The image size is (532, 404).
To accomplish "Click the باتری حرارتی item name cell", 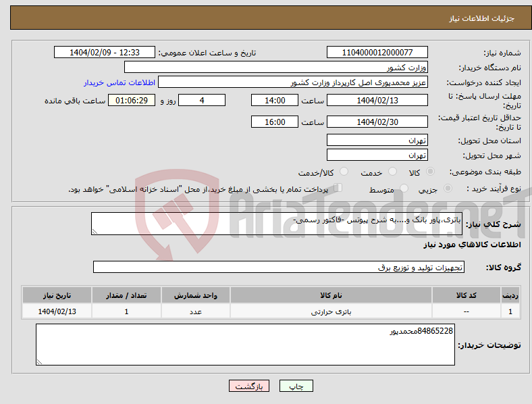I will point(331,311).
